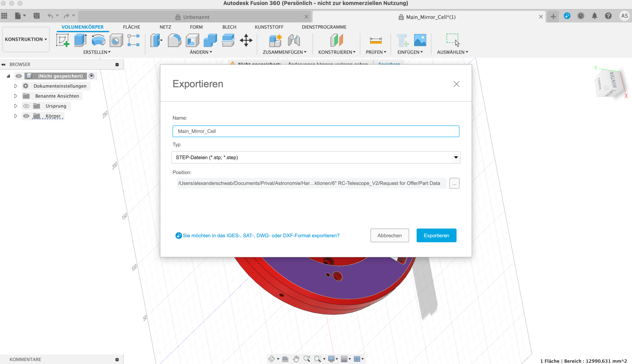Click the Orbit navigation icon
This screenshot has height=364, width=632.
pyautogui.click(x=272, y=359)
